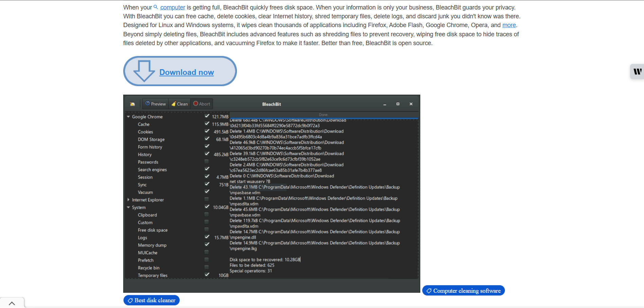Click the Done progress bar
The image size is (644, 308).
(x=324, y=115)
